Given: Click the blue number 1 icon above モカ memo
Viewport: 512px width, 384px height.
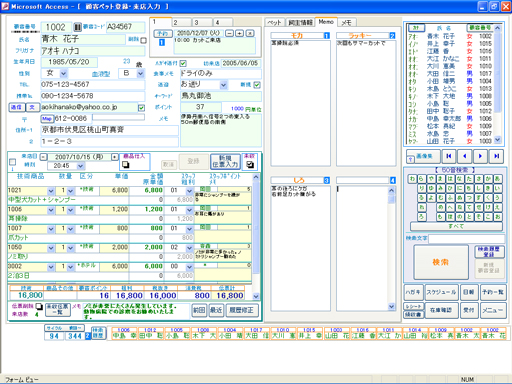Looking at the screenshot, I should point(327,36).
